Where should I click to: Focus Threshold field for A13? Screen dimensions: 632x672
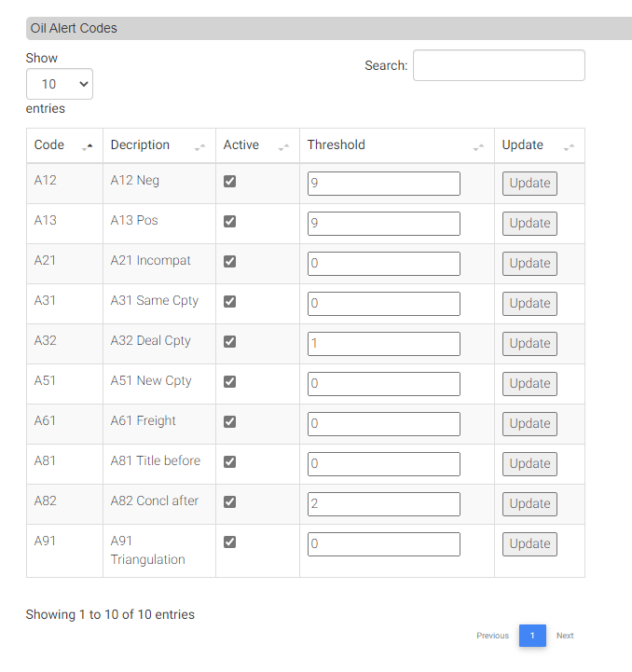point(384,224)
